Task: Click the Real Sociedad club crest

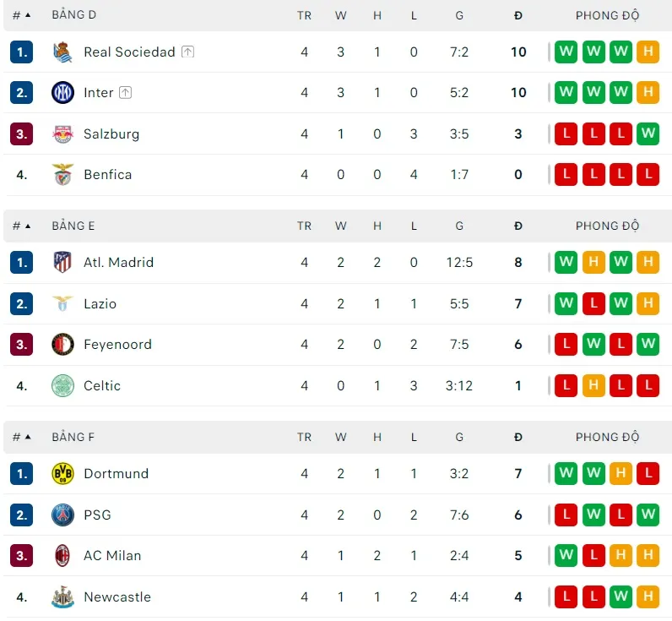Action: pos(63,52)
